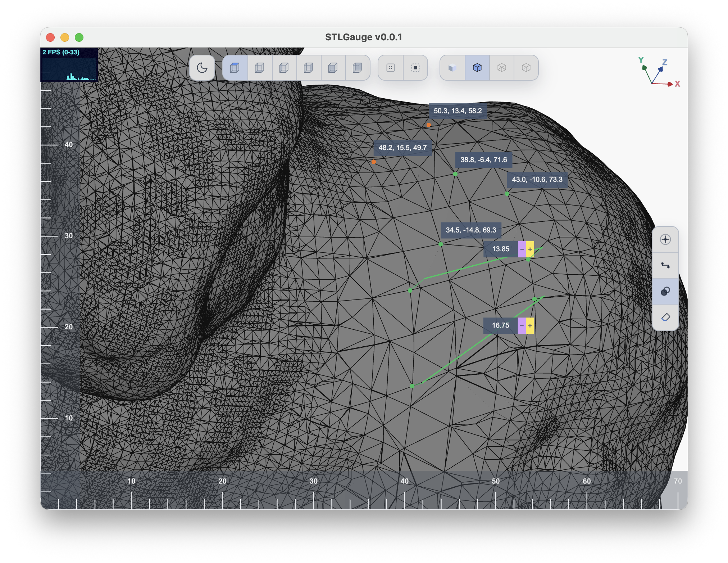Image resolution: width=728 pixels, height=563 pixels.
Task: Switch to the front-face view cube
Action: coord(333,68)
